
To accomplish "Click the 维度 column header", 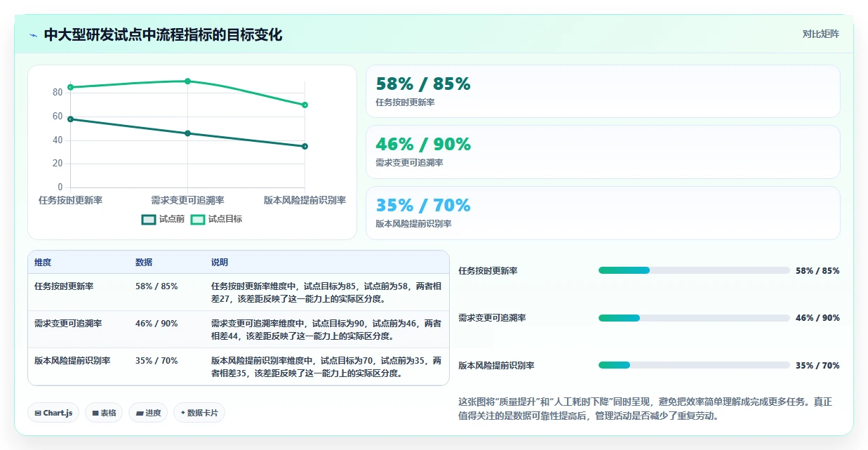I will click(43, 263).
